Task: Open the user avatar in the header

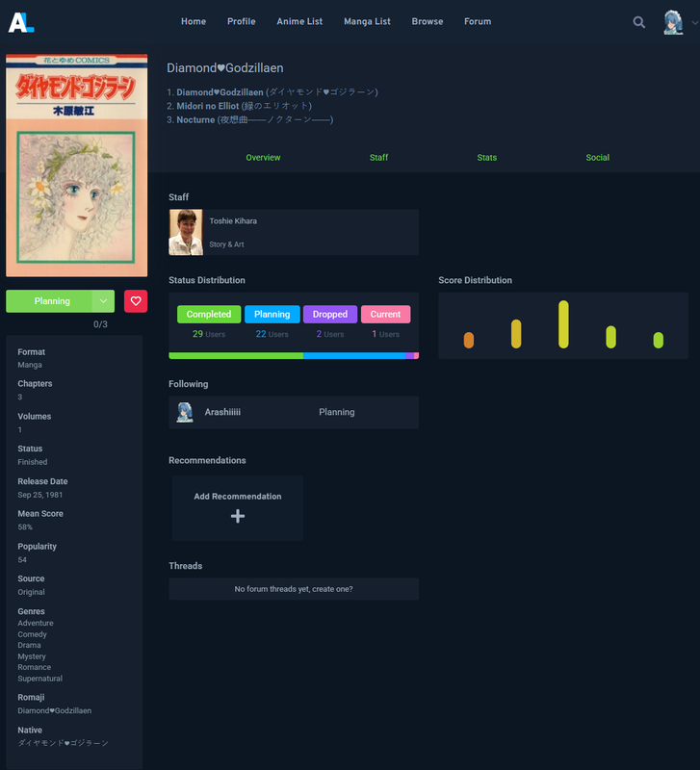Action: click(x=673, y=22)
